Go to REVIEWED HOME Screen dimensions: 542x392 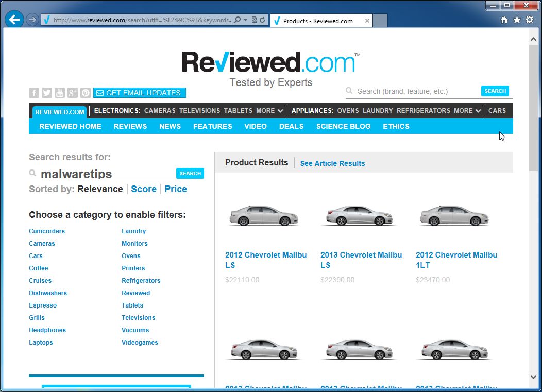(70, 126)
